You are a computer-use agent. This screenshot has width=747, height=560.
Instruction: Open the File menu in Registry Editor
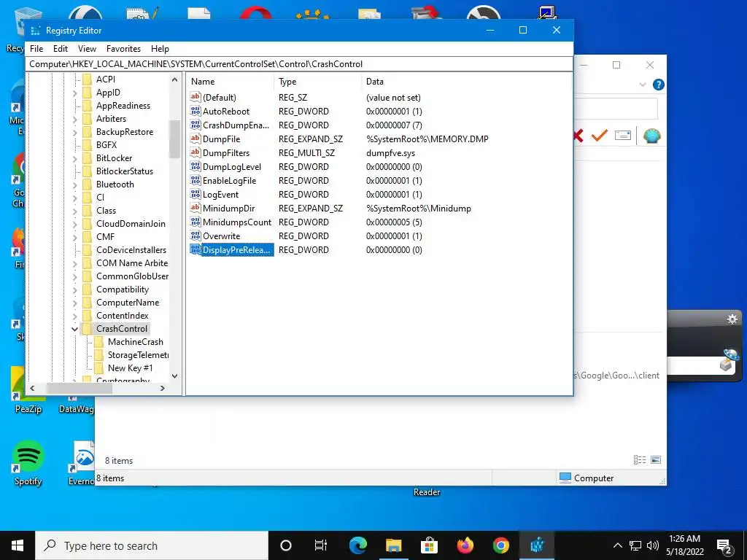click(36, 49)
